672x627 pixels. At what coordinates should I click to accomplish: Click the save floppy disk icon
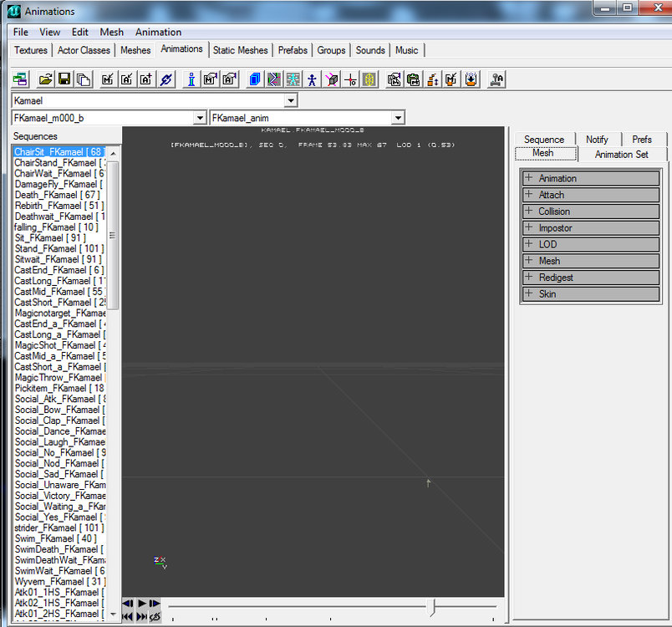click(x=64, y=80)
